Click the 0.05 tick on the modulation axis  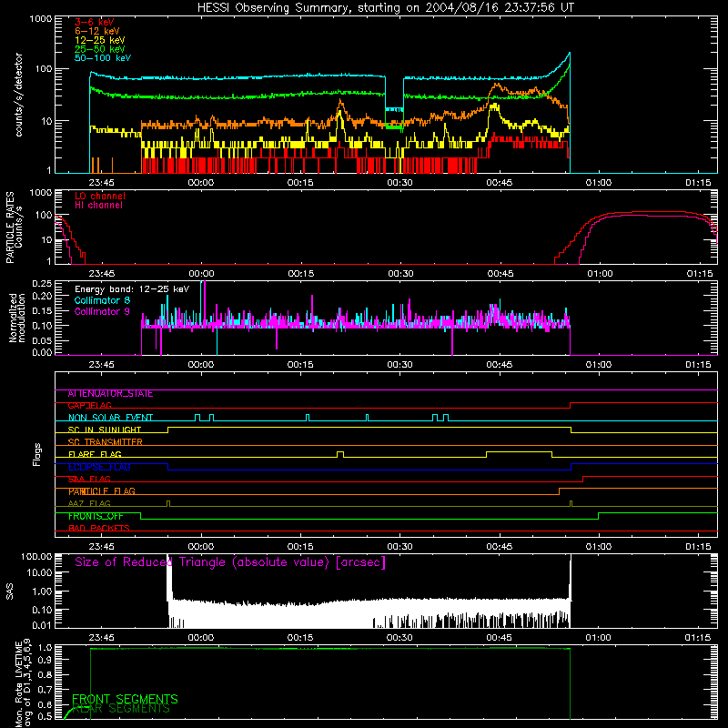pyautogui.click(x=42, y=340)
